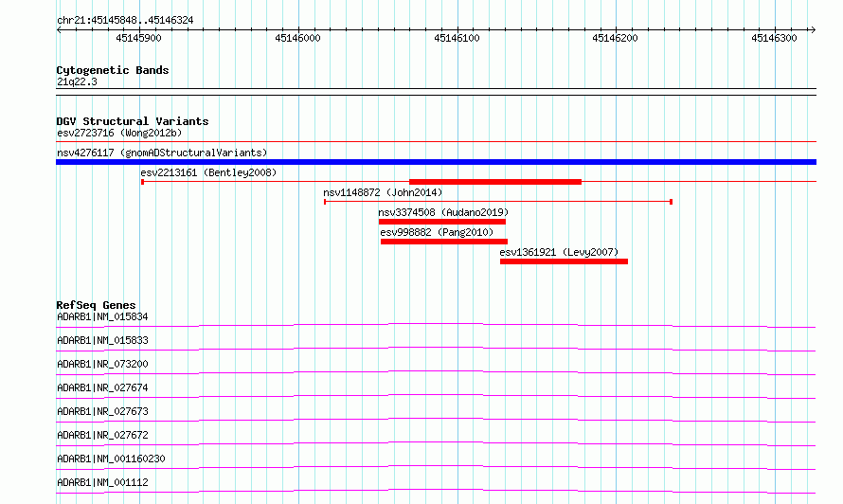The image size is (843, 504).
Task: Click the red bar under esv998882
Action: (x=444, y=242)
